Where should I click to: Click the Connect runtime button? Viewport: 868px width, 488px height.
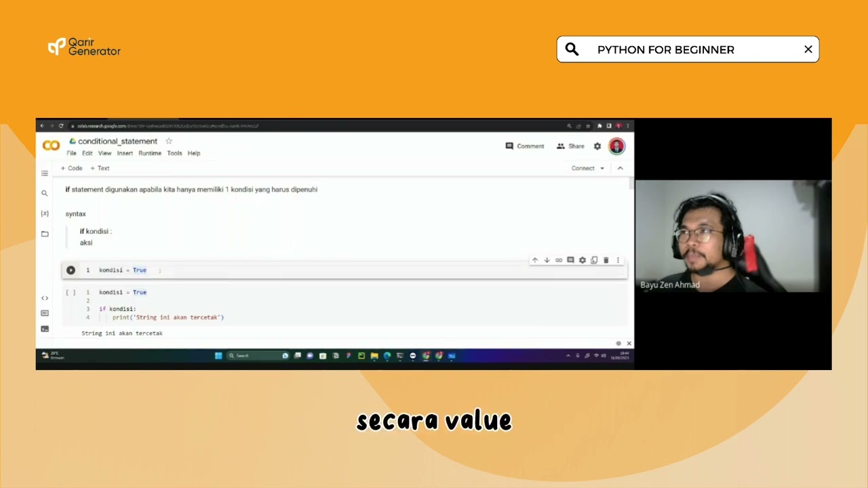583,168
